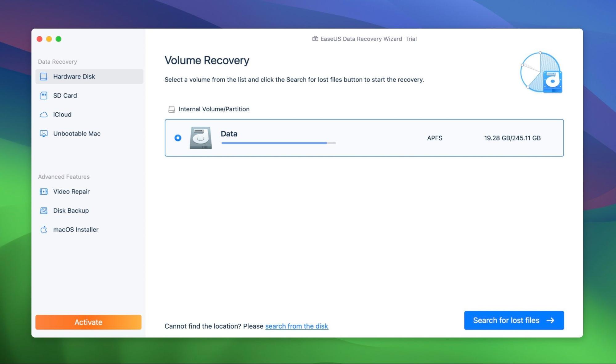Open macOS Installer feature

click(89, 230)
